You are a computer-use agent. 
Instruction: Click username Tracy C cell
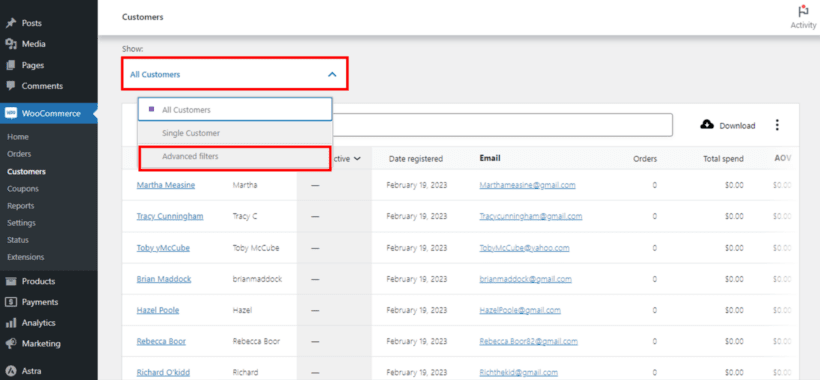[x=245, y=216]
